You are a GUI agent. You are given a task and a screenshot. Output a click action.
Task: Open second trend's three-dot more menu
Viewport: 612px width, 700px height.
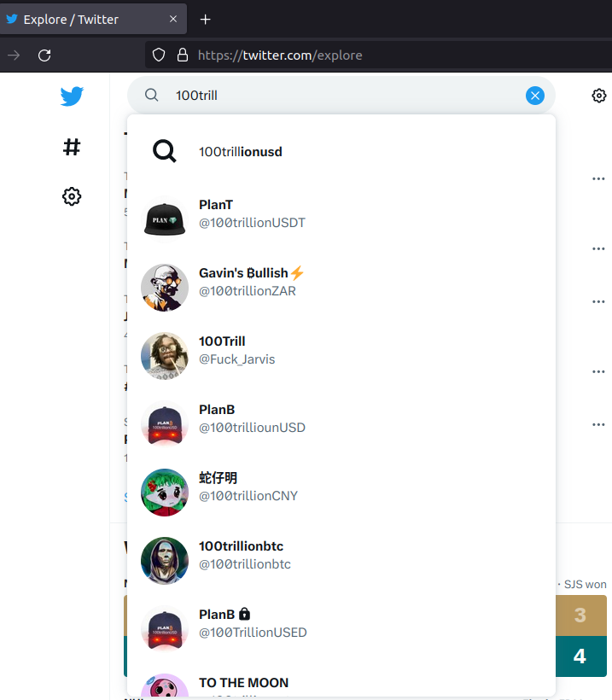coord(598,249)
